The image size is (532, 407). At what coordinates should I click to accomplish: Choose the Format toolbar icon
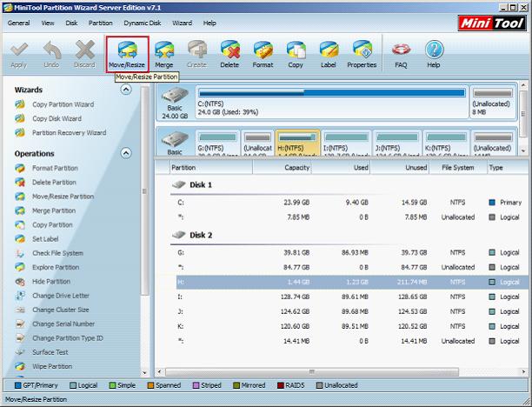pos(263,54)
